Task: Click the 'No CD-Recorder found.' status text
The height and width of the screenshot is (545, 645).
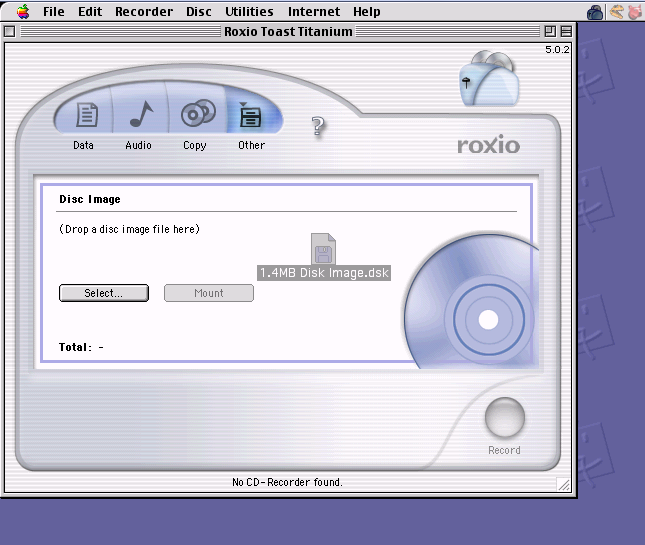Action: (x=287, y=482)
